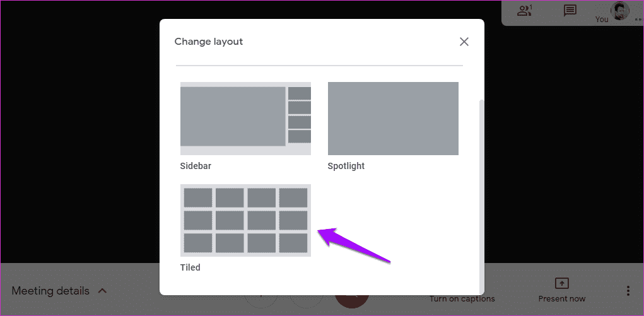Open the meeting chat icon
The height and width of the screenshot is (316, 644).
click(570, 11)
